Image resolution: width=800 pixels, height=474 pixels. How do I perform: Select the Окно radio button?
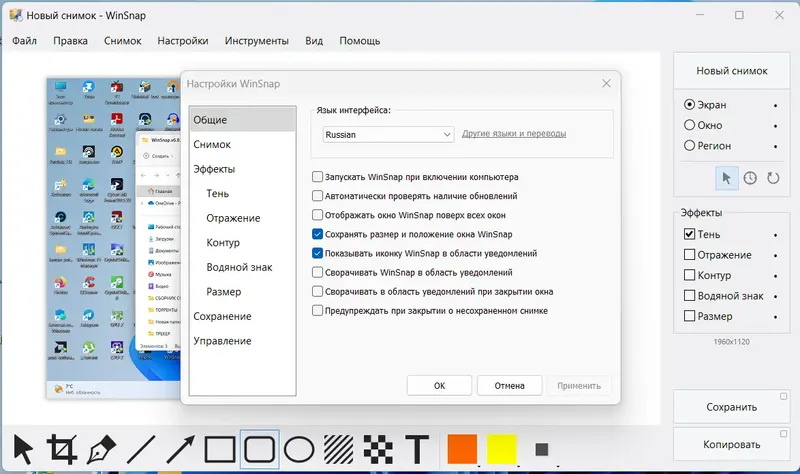pyautogui.click(x=689, y=125)
